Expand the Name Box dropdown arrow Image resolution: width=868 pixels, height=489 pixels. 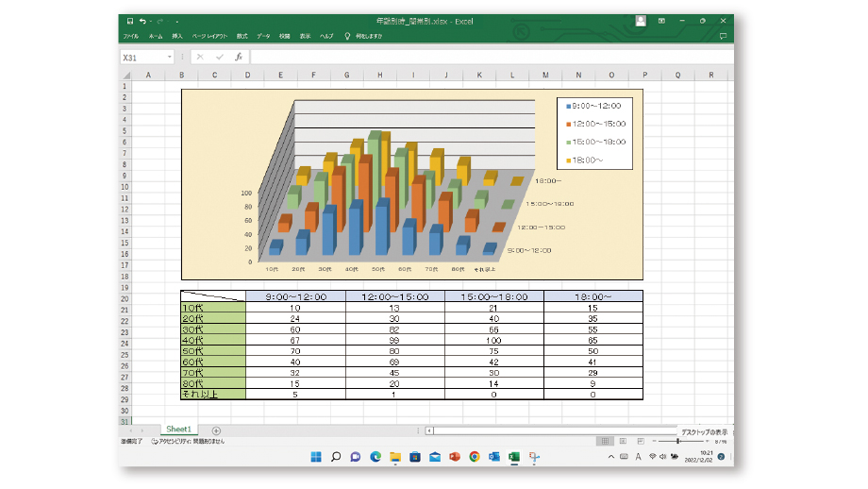tap(170, 57)
